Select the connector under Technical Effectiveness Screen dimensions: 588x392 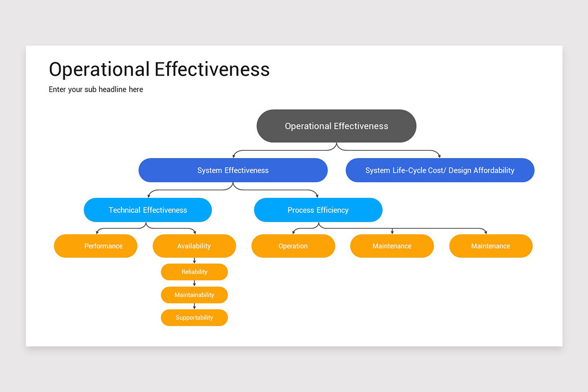point(147,228)
